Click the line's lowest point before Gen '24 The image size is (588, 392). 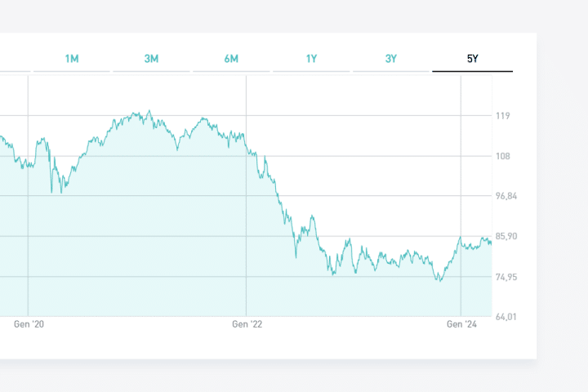(x=439, y=281)
